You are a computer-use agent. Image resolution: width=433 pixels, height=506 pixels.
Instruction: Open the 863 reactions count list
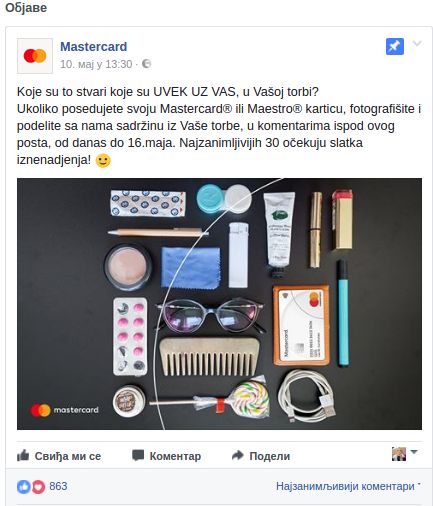(x=58, y=486)
